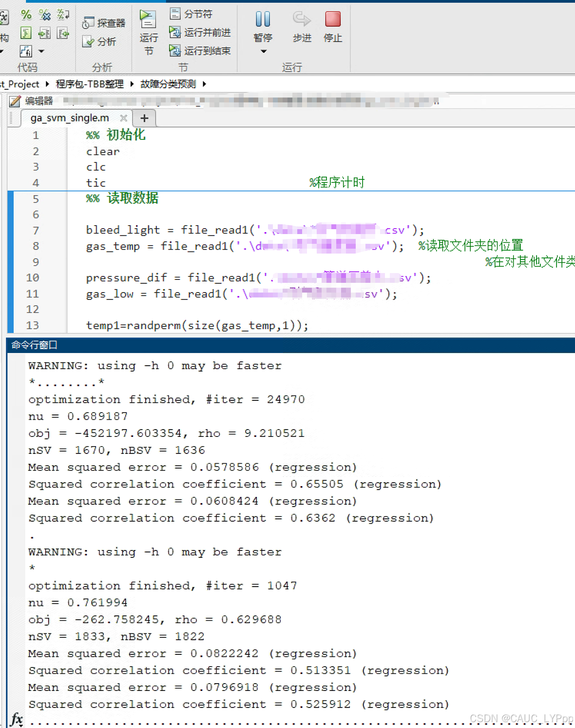The width and height of the screenshot is (575, 728).
Task: Click the increase indent icon
Action: click(45, 33)
